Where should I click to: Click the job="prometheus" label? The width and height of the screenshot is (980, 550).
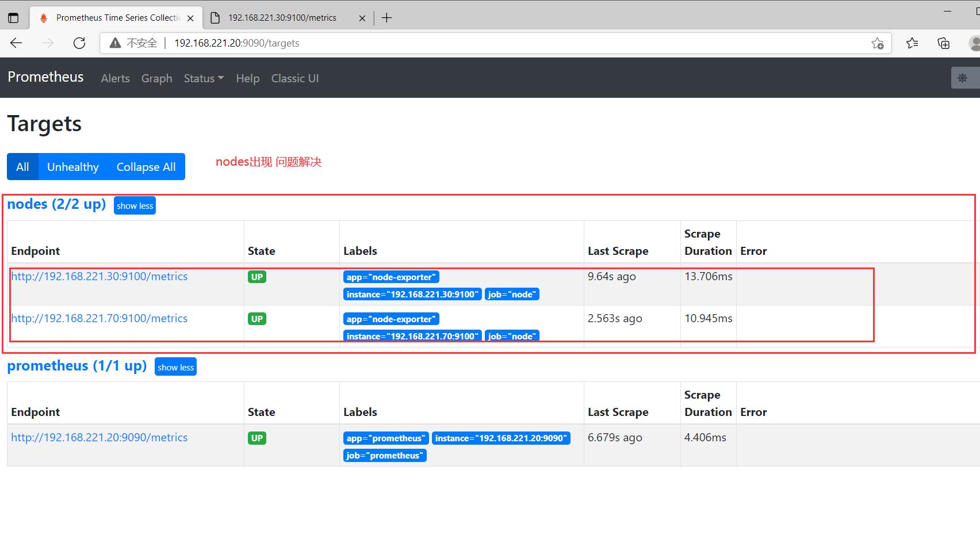tap(385, 455)
